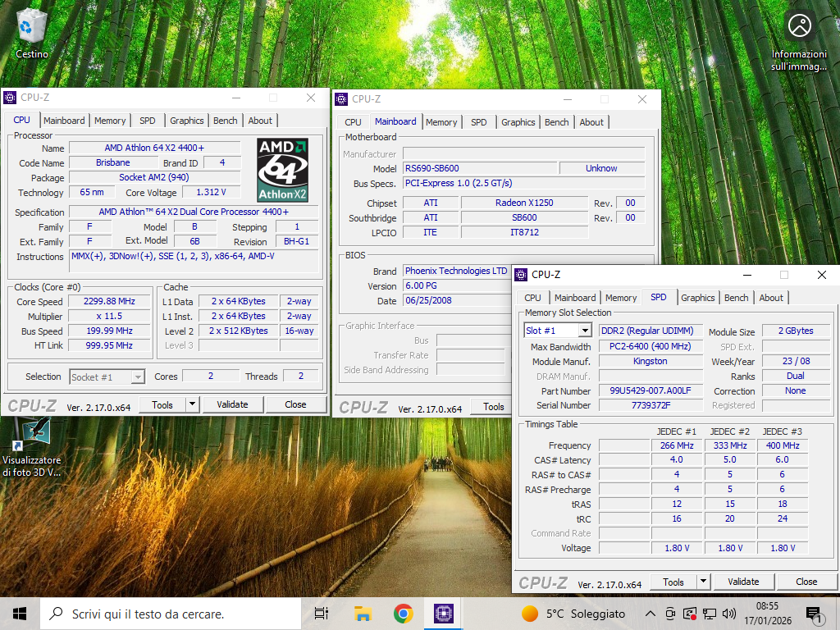
Task: Click AMD Athlon 64 X2 4400+ name field
Action: click(154, 148)
